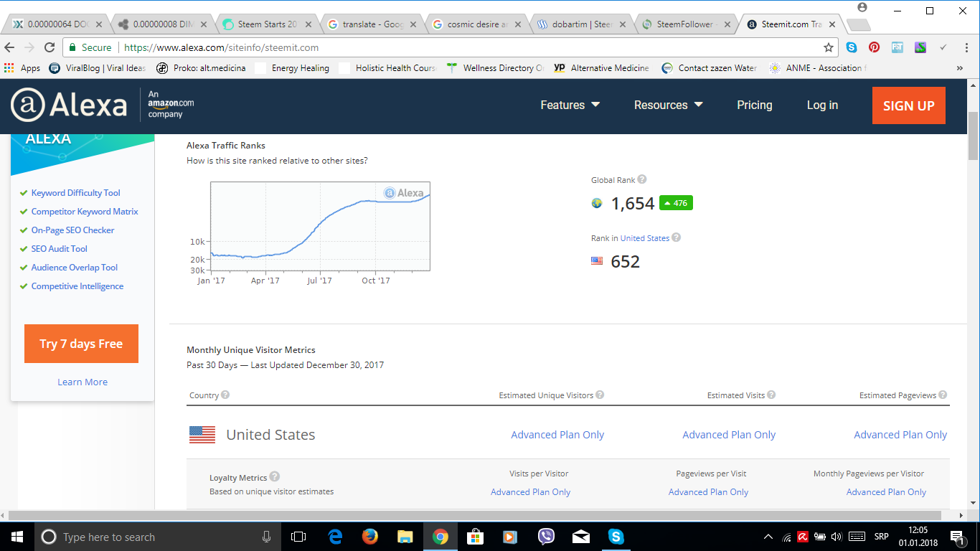Show more bookmarks with the chevron
Image resolution: width=980 pixels, height=551 pixels.
pos(960,68)
